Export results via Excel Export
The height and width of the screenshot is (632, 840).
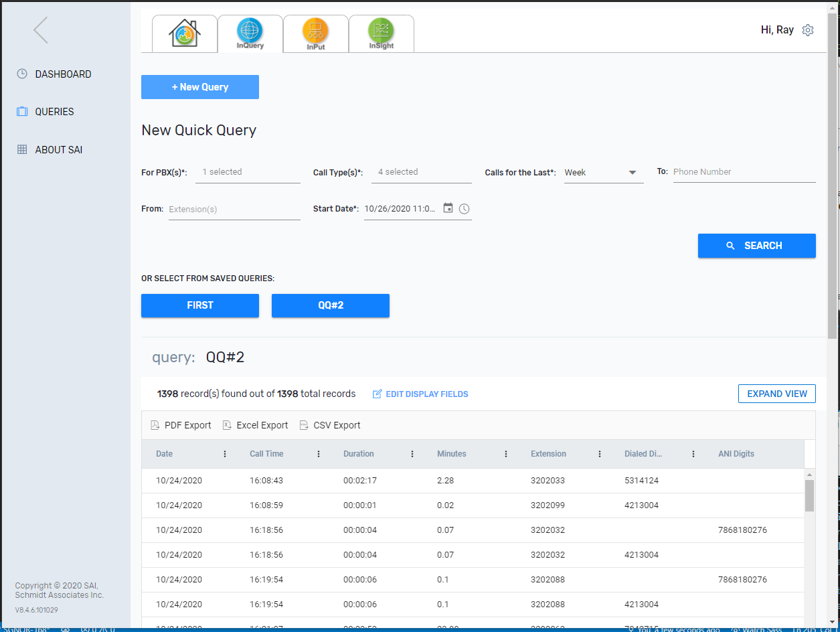coord(255,425)
